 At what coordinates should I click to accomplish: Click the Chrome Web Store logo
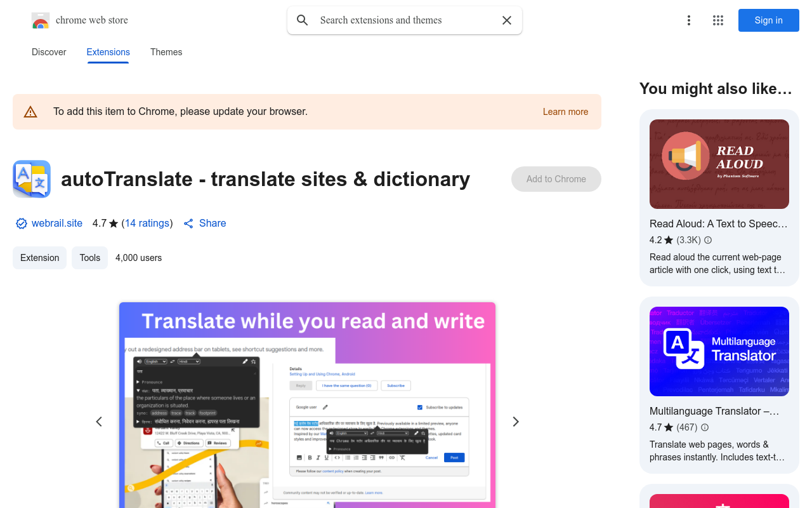click(41, 20)
